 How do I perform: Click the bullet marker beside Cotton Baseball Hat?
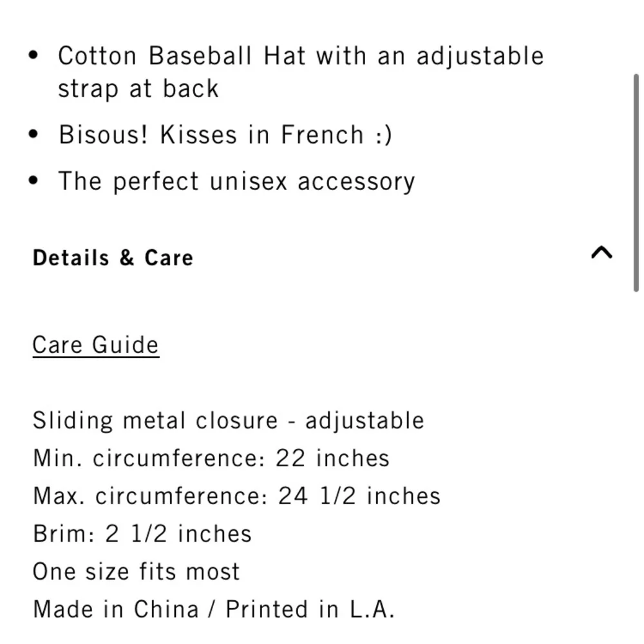32,54
